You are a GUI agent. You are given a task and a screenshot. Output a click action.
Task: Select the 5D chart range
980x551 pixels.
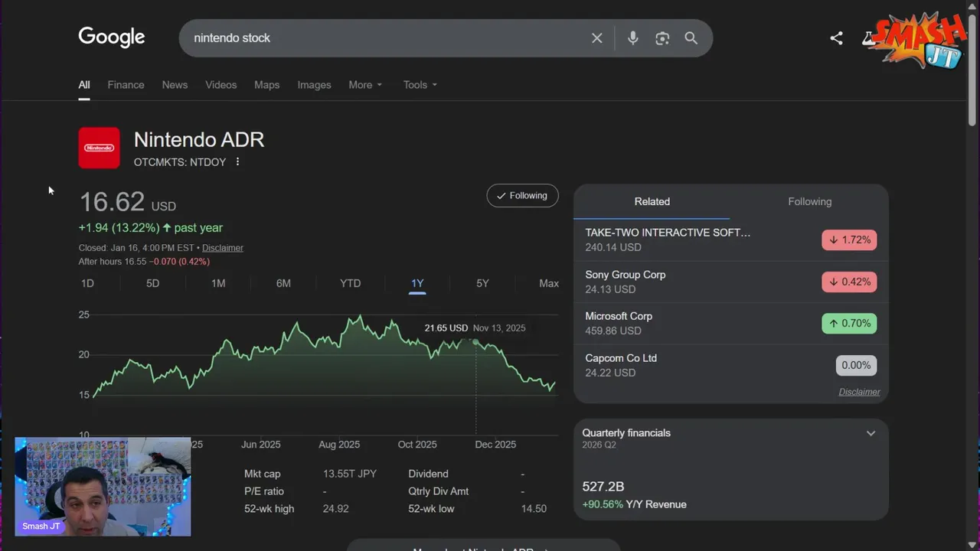click(x=152, y=283)
